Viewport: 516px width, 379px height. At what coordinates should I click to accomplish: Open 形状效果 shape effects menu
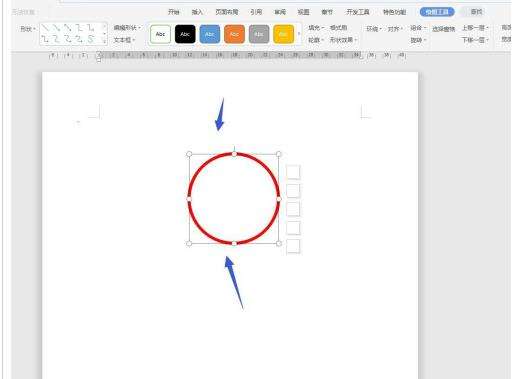pos(343,40)
